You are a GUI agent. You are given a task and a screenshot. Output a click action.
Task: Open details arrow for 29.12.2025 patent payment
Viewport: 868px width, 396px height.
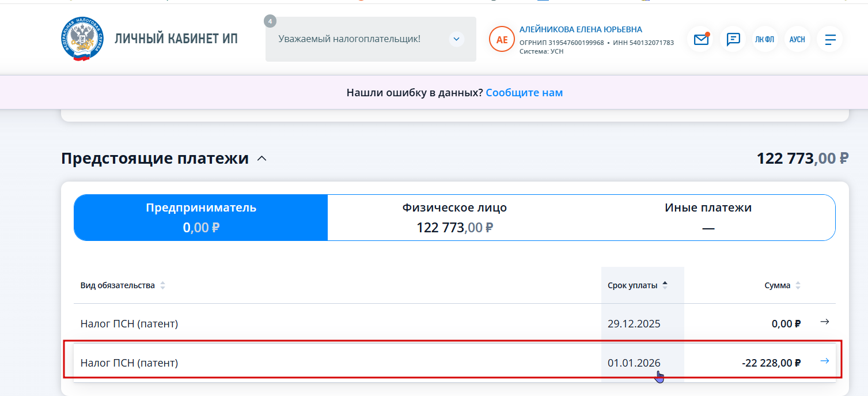[x=824, y=322]
